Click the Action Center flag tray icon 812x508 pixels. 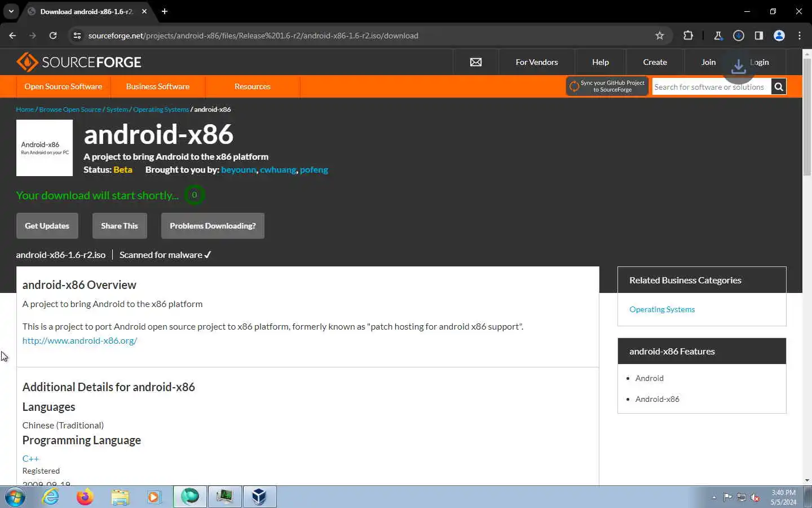click(x=727, y=497)
